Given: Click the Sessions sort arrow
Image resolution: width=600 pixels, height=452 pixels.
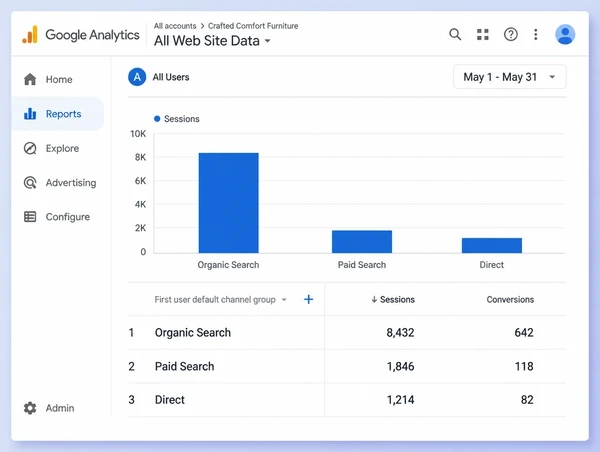Looking at the screenshot, I should click(x=374, y=299).
